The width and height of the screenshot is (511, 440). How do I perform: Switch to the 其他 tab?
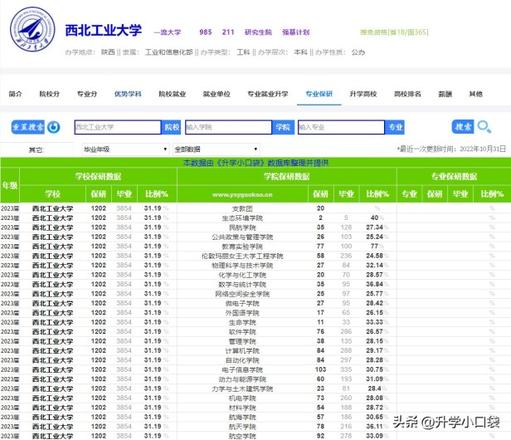coord(476,94)
